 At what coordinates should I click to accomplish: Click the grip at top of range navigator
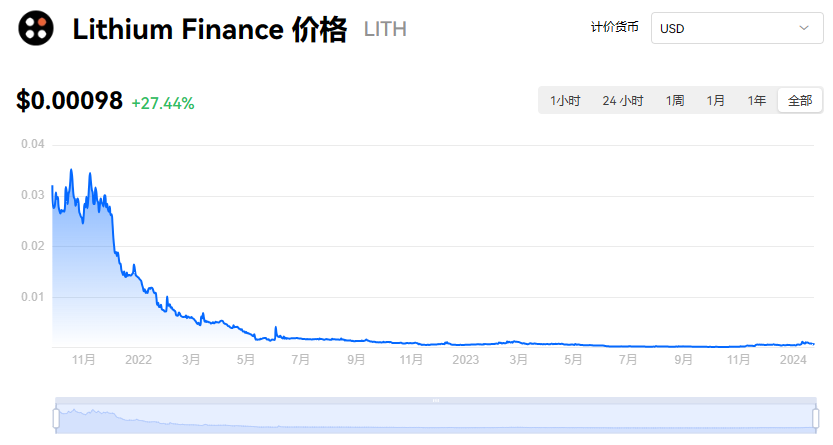pos(436,400)
